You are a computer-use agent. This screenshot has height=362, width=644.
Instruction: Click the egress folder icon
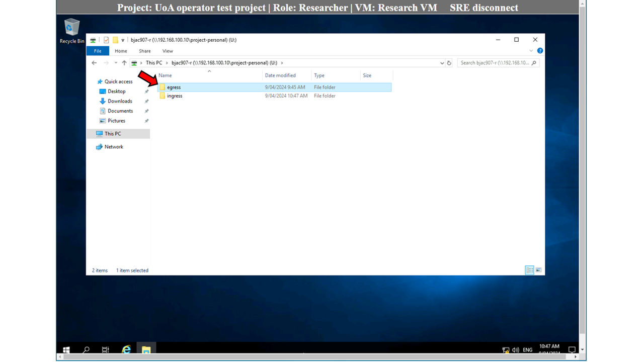pos(163,87)
